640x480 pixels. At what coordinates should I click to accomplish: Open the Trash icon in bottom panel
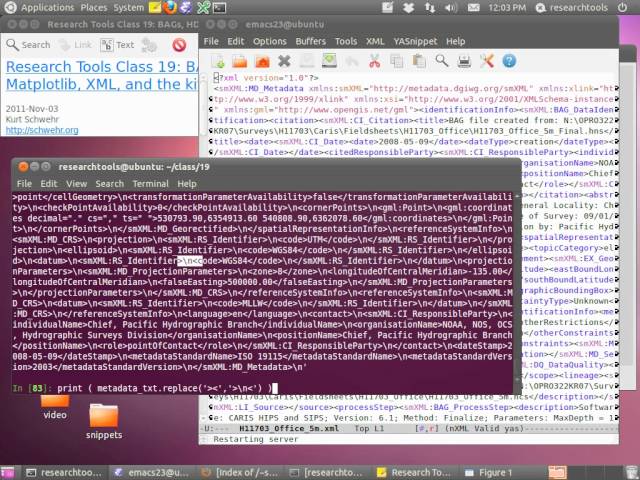click(x=631, y=472)
